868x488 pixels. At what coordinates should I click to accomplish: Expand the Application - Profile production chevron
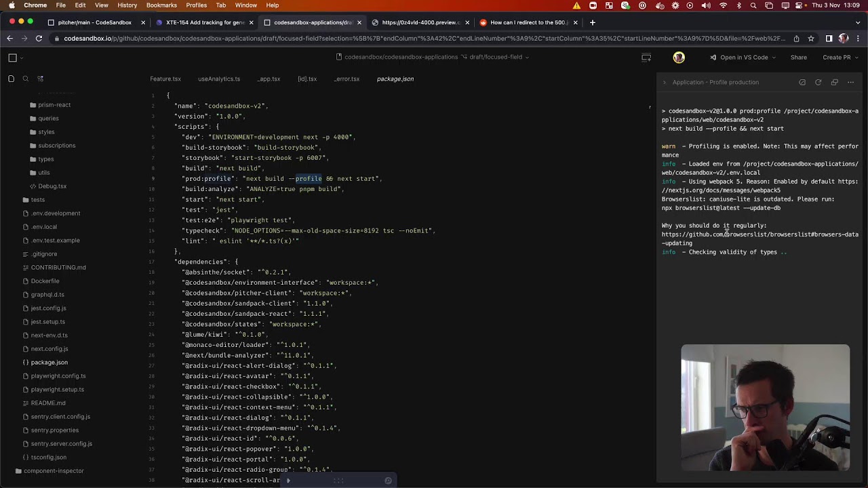click(665, 82)
